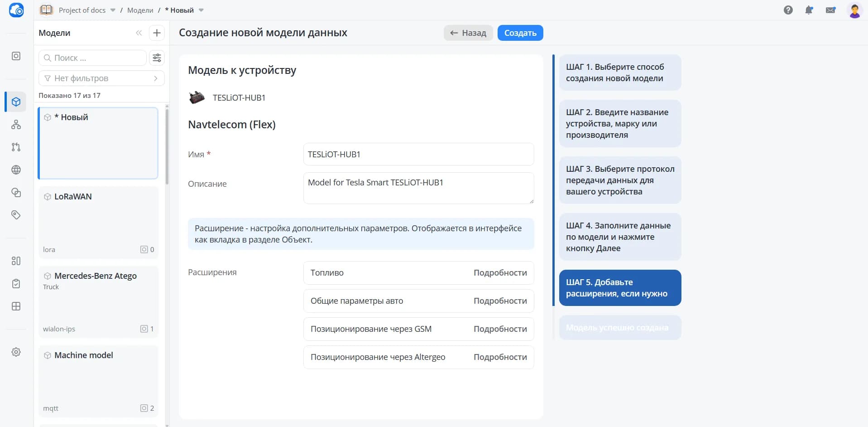Open the messages envelope icon
Screen dimensions: 868x427
pos(830,10)
